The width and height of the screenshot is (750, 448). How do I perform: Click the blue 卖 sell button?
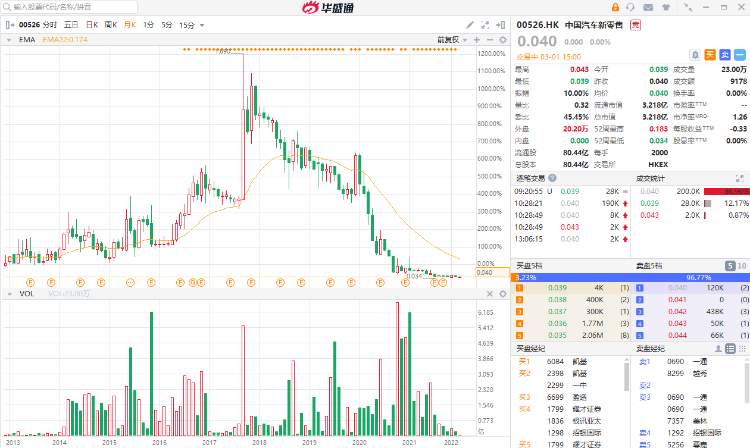point(725,55)
